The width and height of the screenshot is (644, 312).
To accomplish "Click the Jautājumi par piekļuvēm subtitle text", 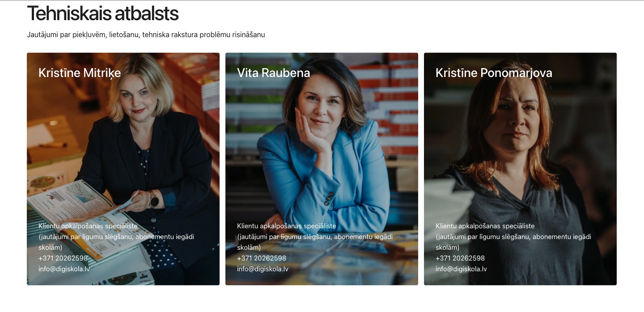I will click(146, 34).
